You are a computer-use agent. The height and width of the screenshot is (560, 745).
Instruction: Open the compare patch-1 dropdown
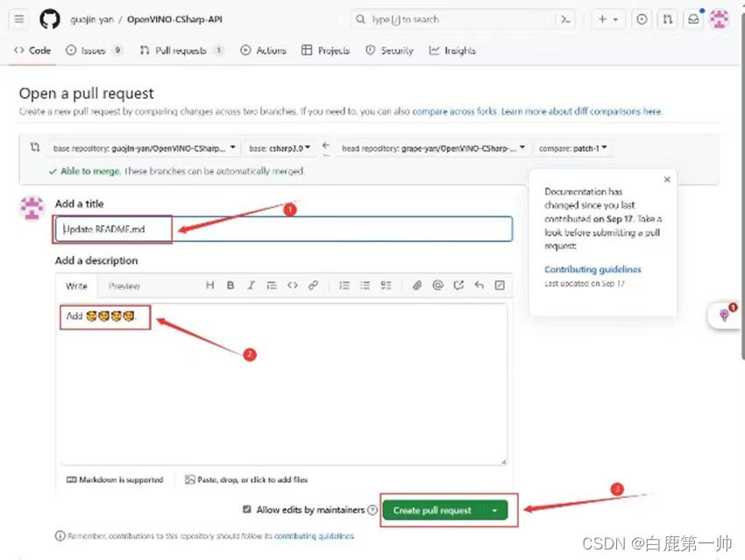click(x=572, y=148)
